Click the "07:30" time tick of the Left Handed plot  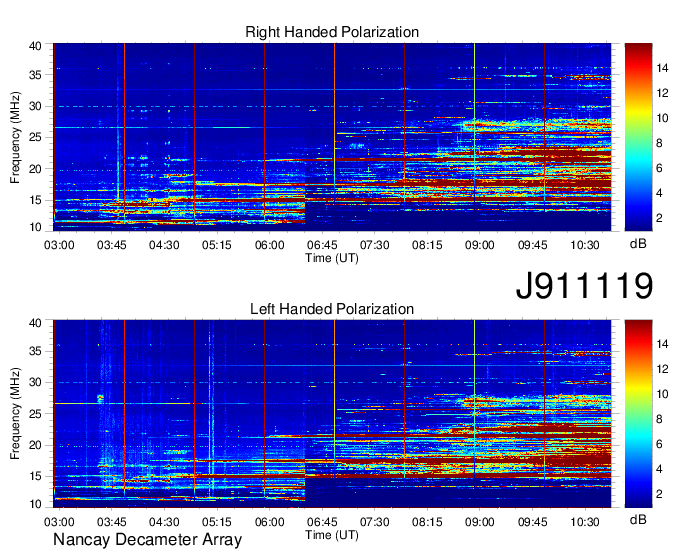[374, 522]
